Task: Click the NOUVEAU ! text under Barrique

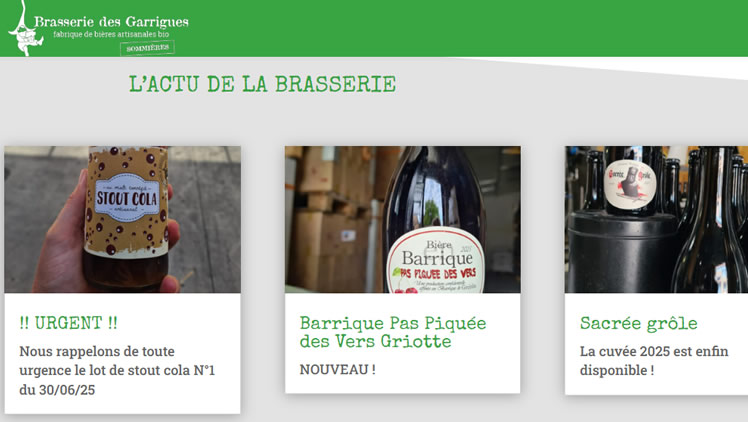Action: (x=337, y=370)
